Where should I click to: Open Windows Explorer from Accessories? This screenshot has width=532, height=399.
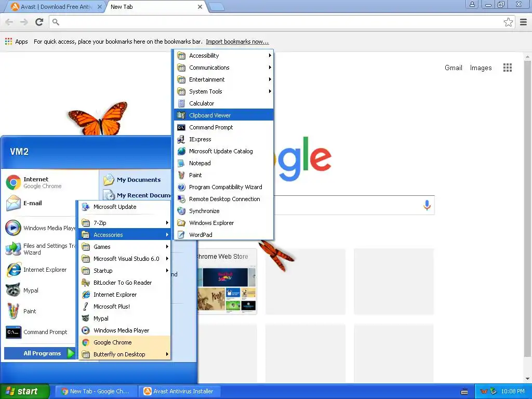[x=223, y=222]
